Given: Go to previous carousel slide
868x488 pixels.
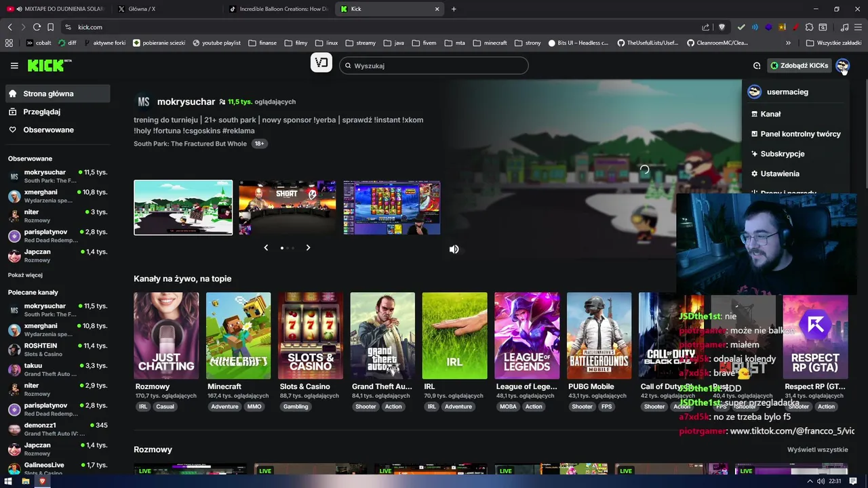Looking at the screenshot, I should point(266,248).
